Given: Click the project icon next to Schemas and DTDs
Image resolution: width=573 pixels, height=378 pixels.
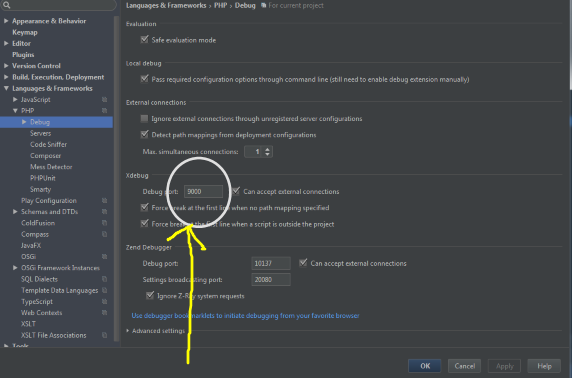Looking at the screenshot, I should 105,212.
